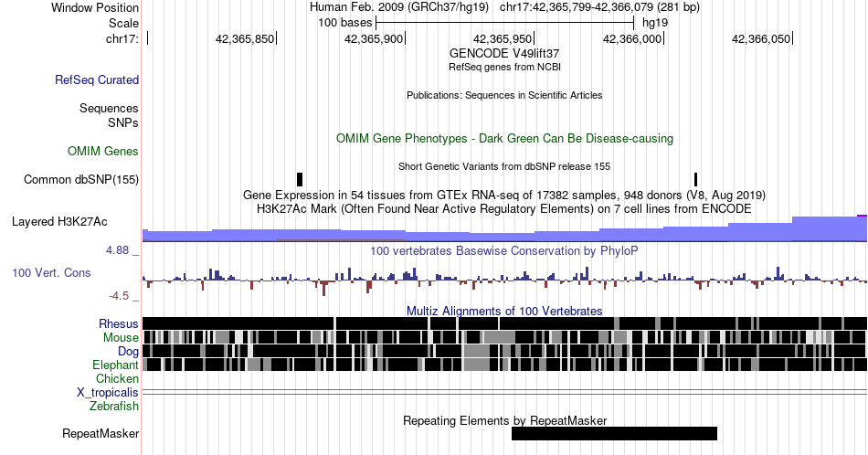
Task: Click the GENCODE V49lift37 track title
Action: pyautogui.click(x=504, y=53)
